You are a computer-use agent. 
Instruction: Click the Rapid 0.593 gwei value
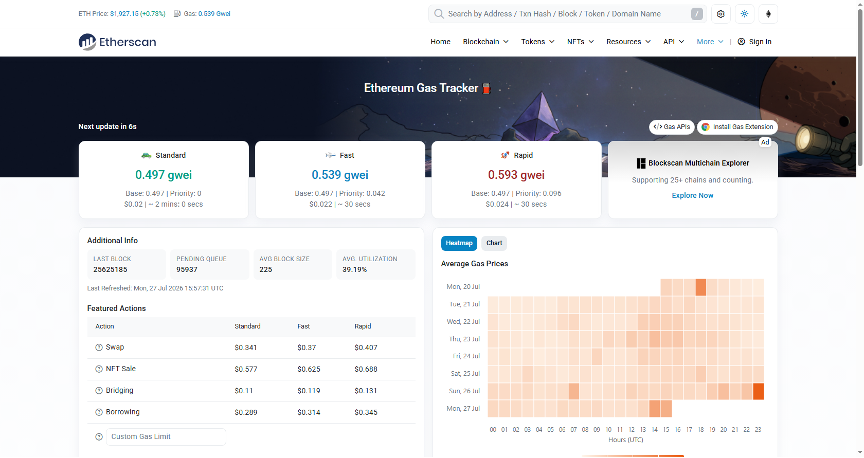pos(516,175)
